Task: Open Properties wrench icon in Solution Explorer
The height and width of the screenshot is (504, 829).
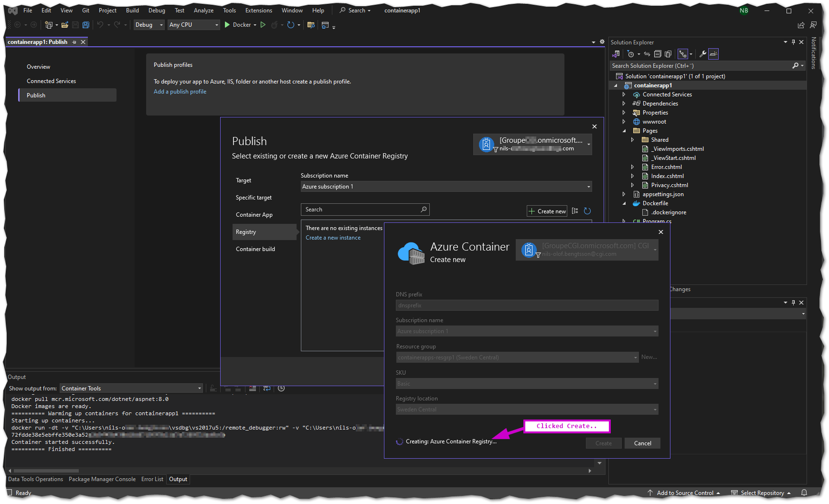Action: pyautogui.click(x=702, y=54)
